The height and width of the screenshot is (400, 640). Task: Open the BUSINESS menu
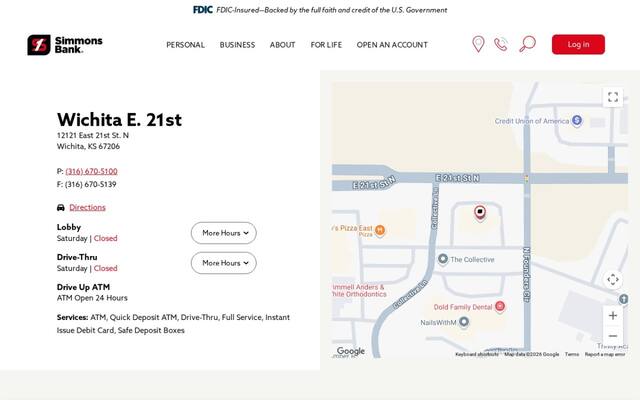click(x=237, y=45)
